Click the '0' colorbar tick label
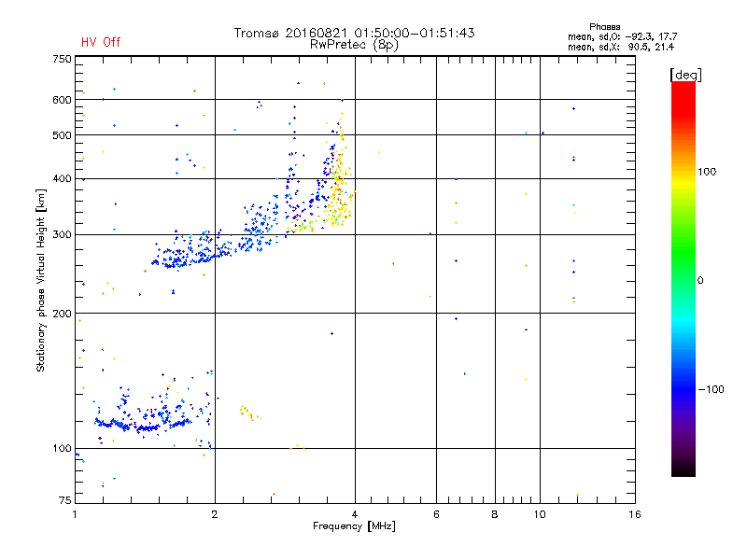 [x=700, y=281]
